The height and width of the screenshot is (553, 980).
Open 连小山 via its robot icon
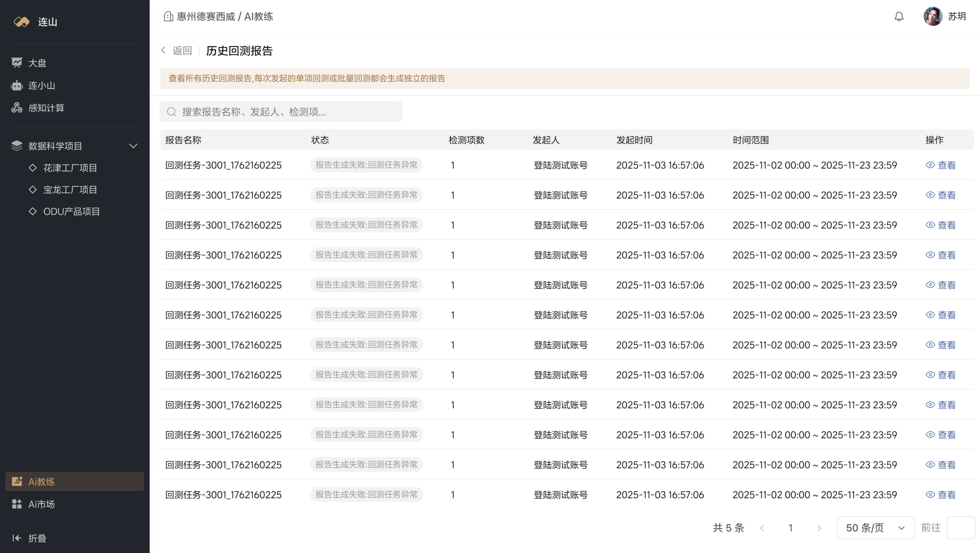17,85
